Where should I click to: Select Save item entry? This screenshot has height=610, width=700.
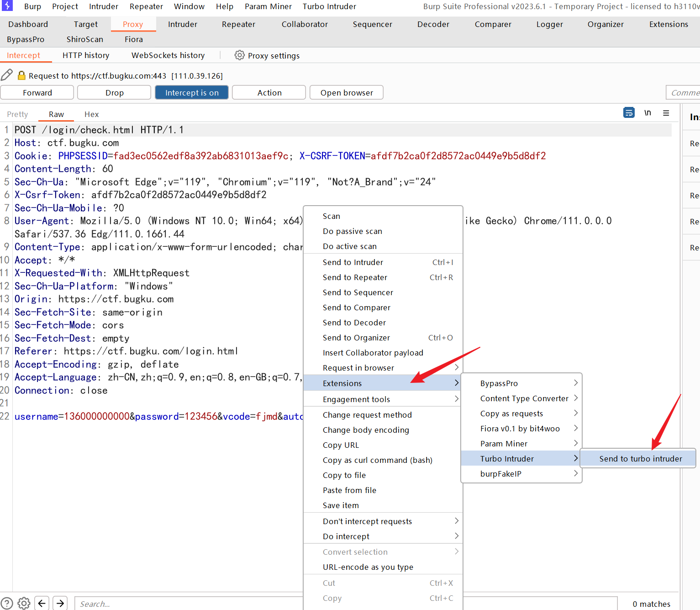383,505
